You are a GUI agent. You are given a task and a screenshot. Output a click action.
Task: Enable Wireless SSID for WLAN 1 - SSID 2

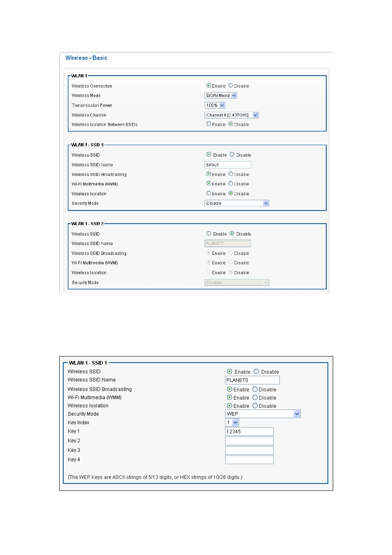[x=209, y=234]
